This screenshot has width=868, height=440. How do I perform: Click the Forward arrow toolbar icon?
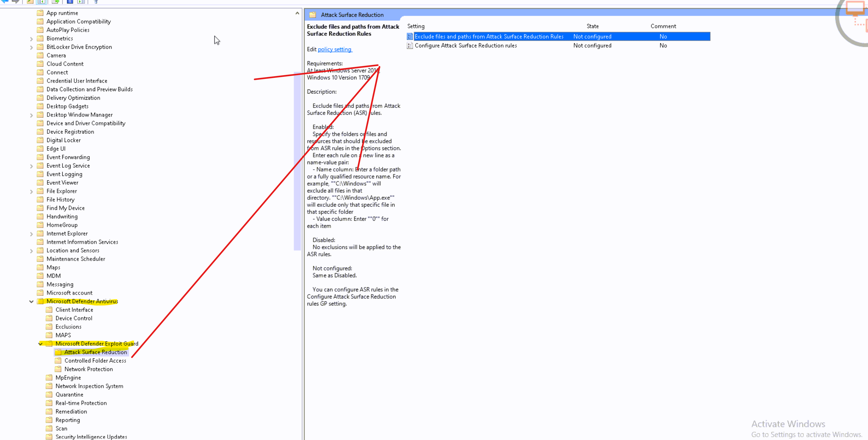(15, 1)
